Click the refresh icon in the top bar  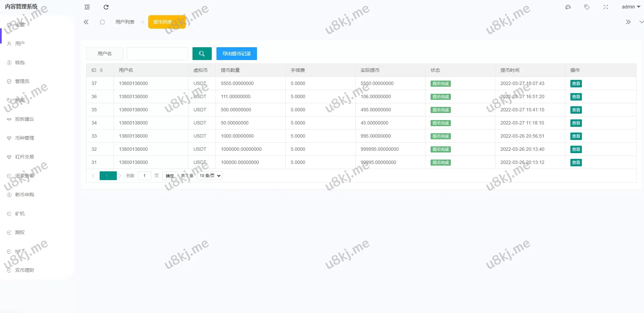pyautogui.click(x=106, y=7)
